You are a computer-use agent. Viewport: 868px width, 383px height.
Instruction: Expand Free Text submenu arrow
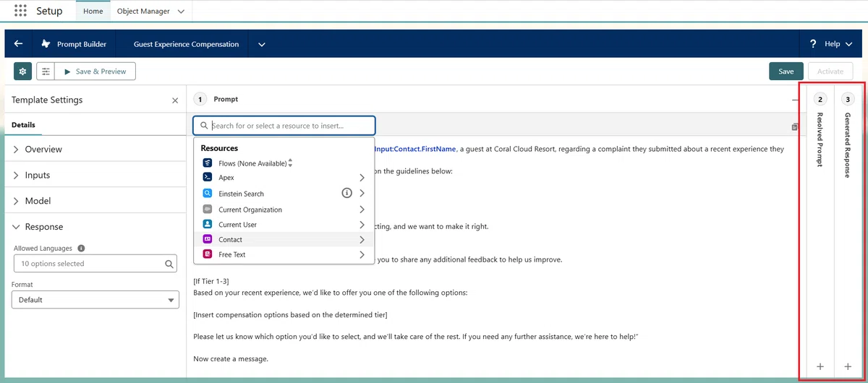pos(362,254)
